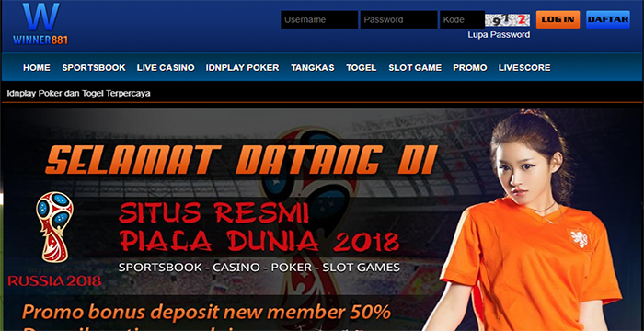Open the Lupa Password link
The image size is (644, 331).
click(499, 35)
